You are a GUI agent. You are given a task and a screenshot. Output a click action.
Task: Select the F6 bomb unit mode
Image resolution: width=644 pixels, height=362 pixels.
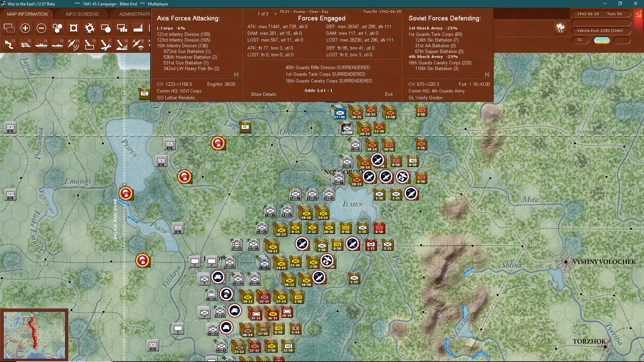click(90, 44)
